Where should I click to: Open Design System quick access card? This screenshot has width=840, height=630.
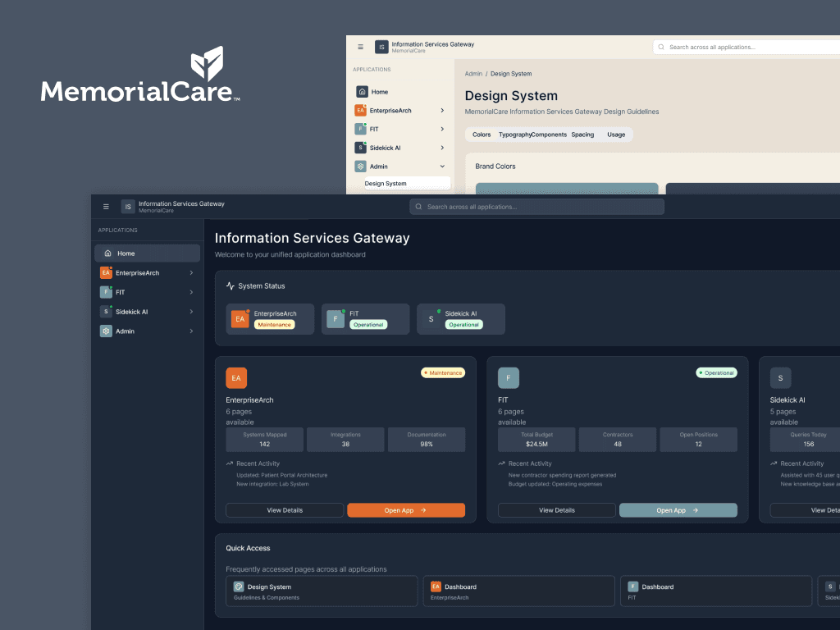point(322,591)
